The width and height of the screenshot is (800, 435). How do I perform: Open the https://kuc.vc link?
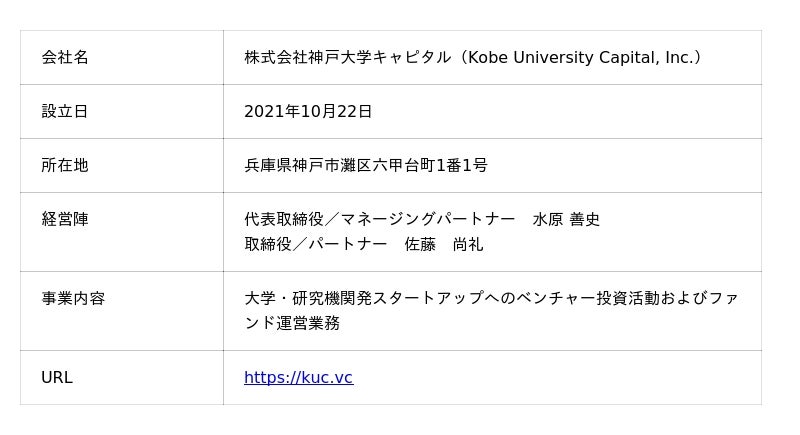click(x=298, y=377)
